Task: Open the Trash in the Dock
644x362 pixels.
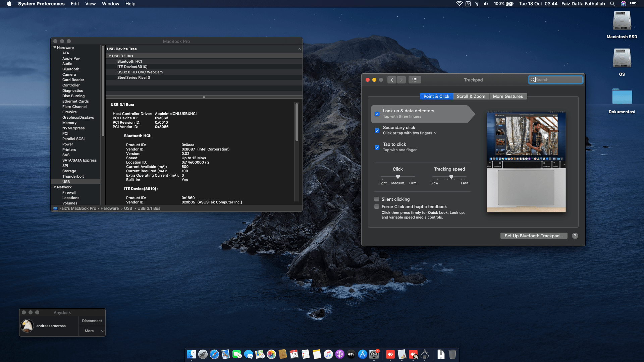Action: pos(452,354)
